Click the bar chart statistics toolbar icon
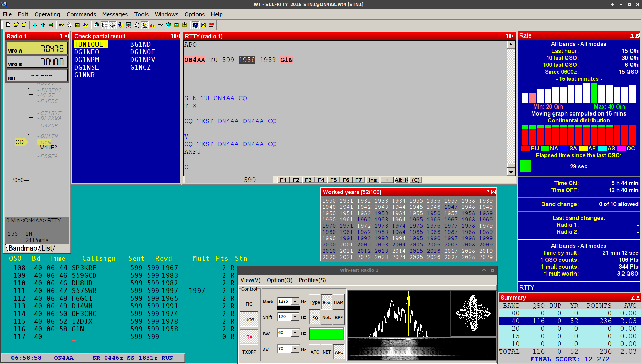This screenshot has height=364, width=642. (153, 25)
